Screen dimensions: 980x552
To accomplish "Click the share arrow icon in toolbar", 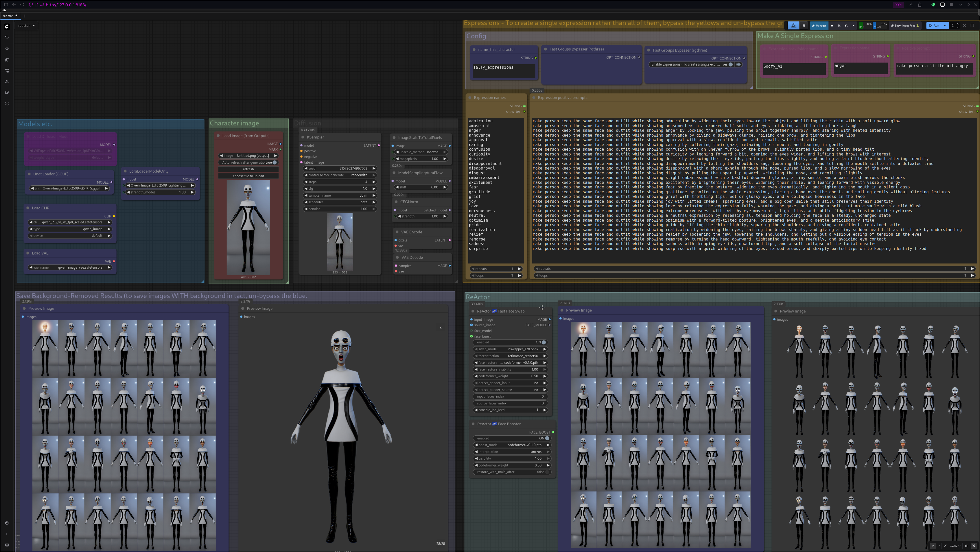I will click(853, 26).
